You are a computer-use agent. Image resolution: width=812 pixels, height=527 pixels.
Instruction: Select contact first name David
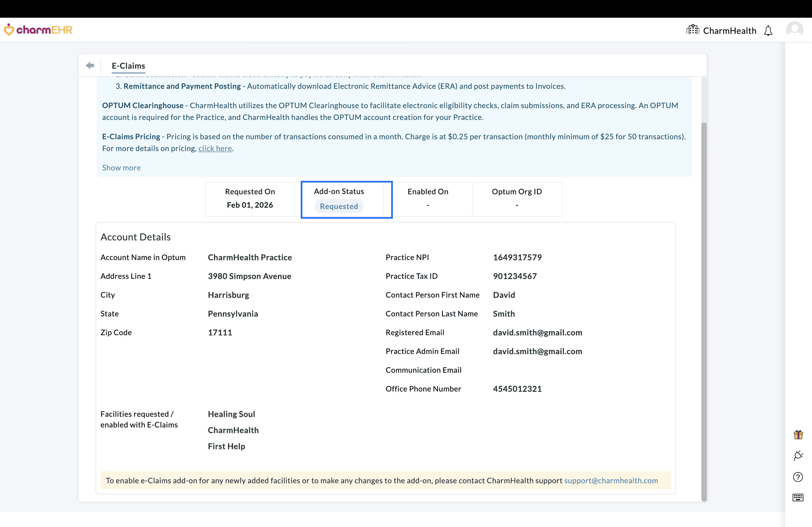[x=504, y=295]
